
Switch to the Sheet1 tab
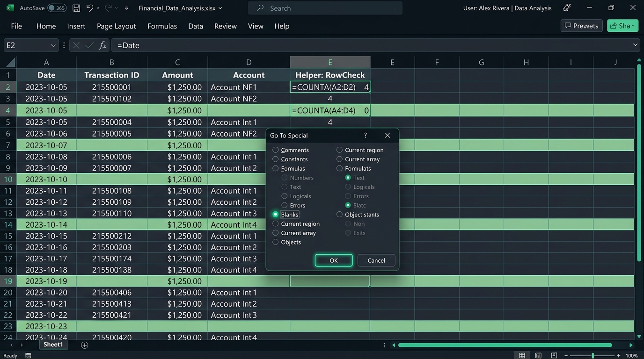point(53,345)
